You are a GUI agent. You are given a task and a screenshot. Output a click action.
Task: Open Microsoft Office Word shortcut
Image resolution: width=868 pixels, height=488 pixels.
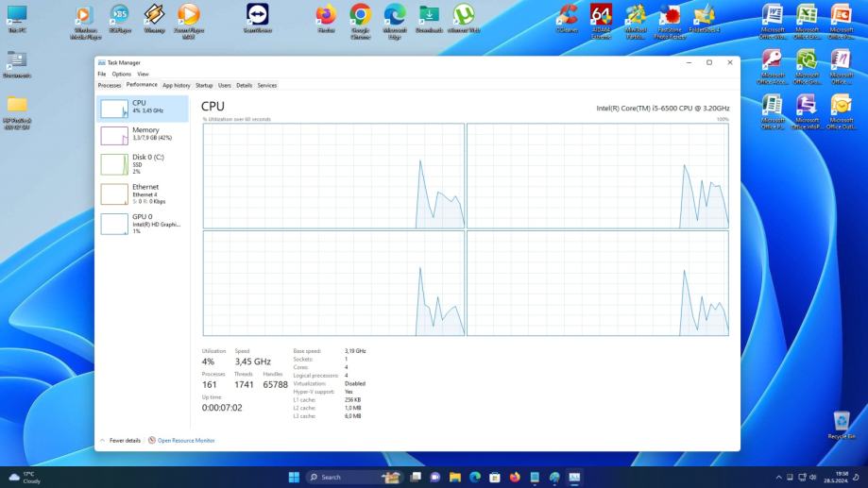click(773, 22)
